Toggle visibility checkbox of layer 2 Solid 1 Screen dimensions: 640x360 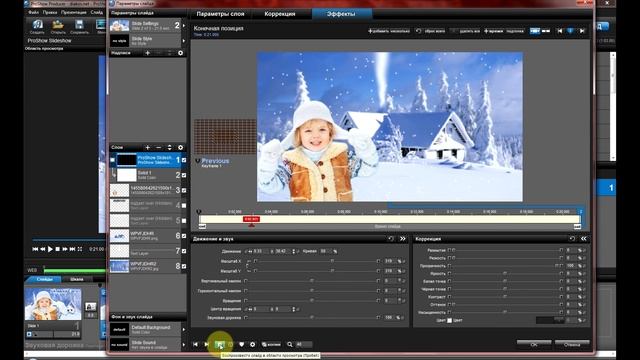[x=184, y=175]
